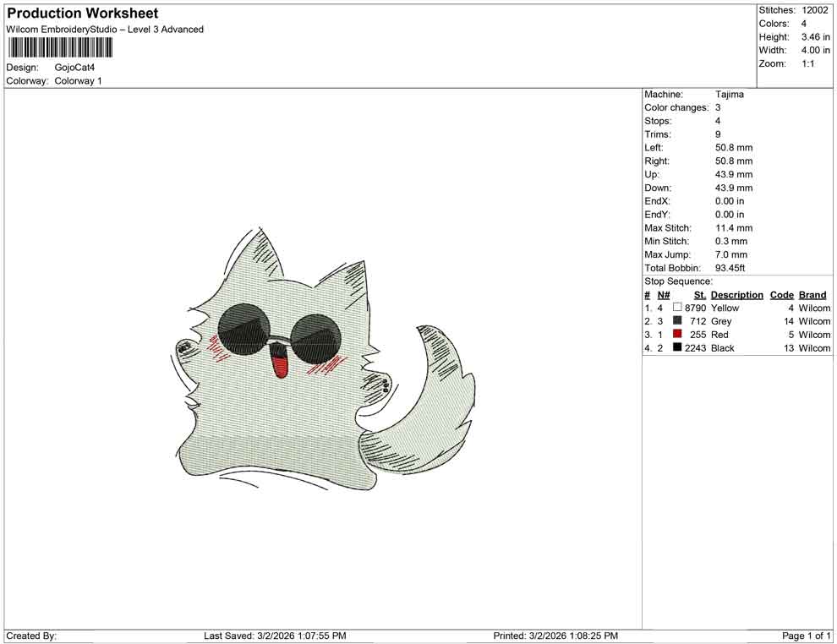The width and height of the screenshot is (837, 644).
Task: Click the Black swatch for stop 4
Action: click(x=676, y=348)
